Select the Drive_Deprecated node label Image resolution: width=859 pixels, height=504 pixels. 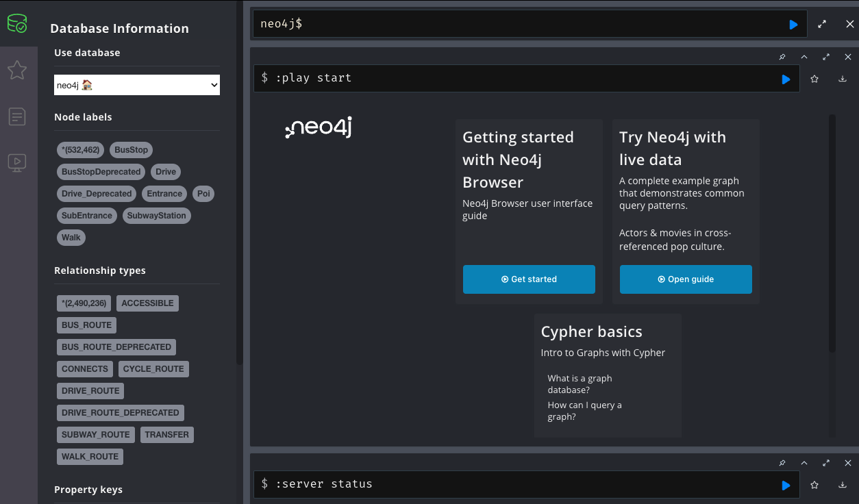[x=97, y=194]
